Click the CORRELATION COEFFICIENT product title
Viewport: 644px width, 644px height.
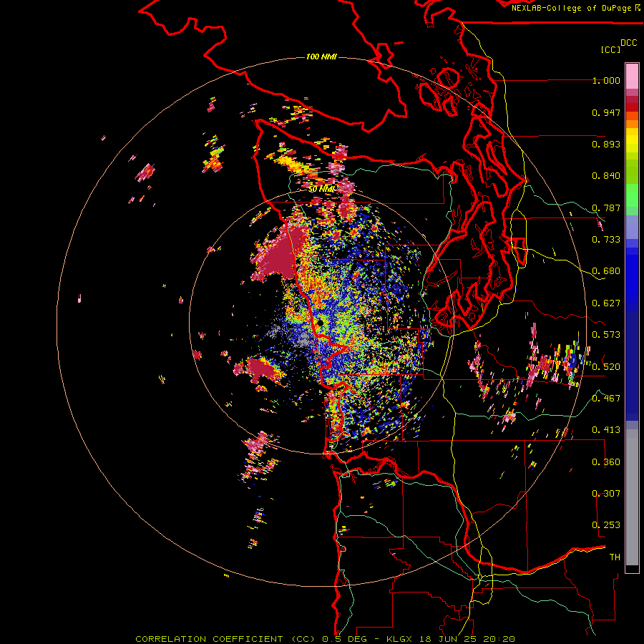209,639
